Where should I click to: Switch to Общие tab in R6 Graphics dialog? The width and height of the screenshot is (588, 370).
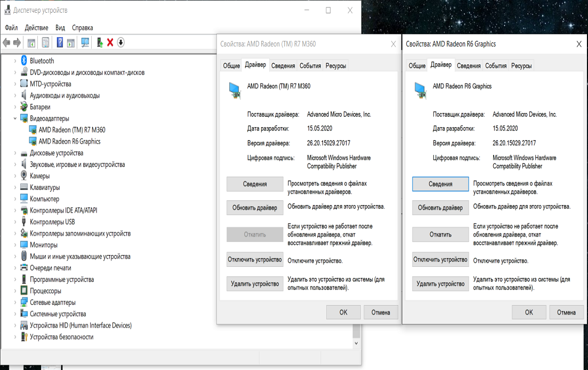[x=417, y=65]
